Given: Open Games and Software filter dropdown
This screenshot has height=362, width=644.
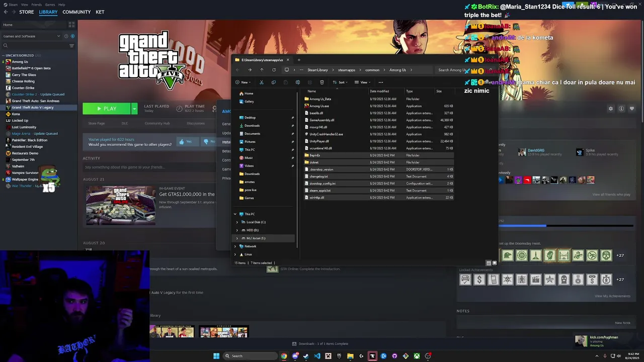Looking at the screenshot, I should (x=31, y=36).
